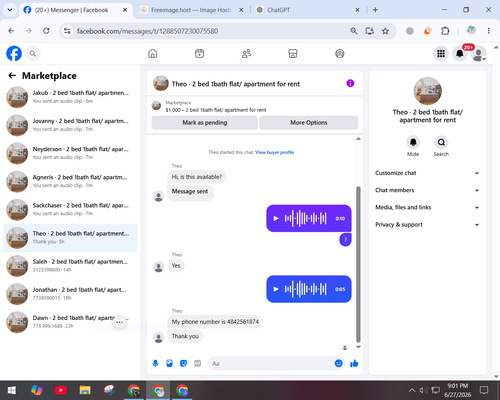Mute this chat with the bell icon
Viewport: 500px width, 400px height.
(413, 142)
